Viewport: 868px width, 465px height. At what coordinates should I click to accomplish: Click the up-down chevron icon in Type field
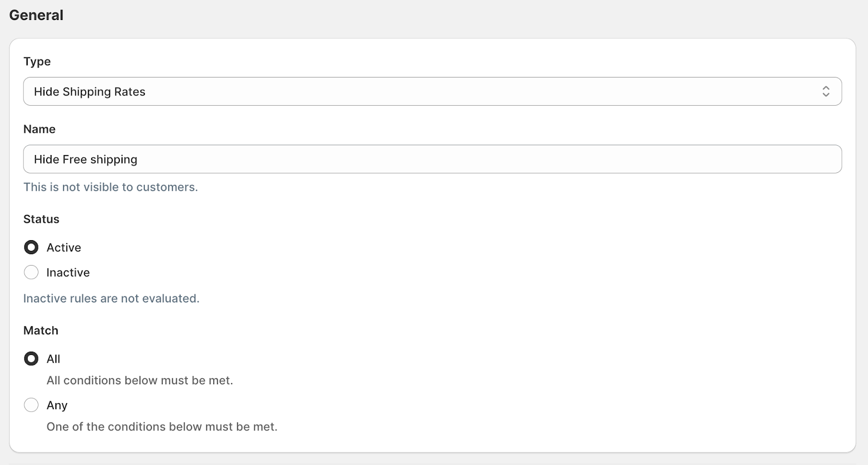825,92
